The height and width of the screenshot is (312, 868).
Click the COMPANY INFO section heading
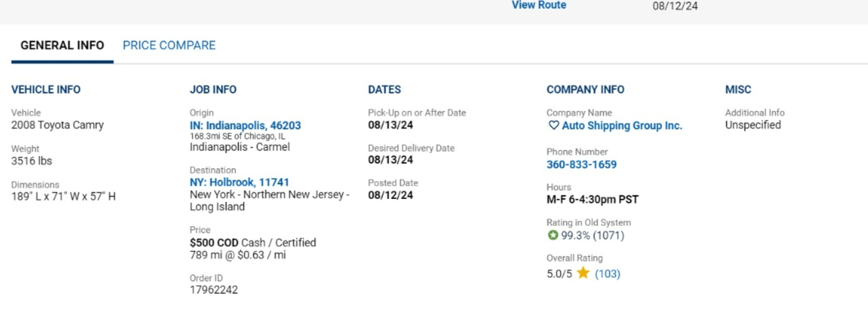(x=585, y=90)
